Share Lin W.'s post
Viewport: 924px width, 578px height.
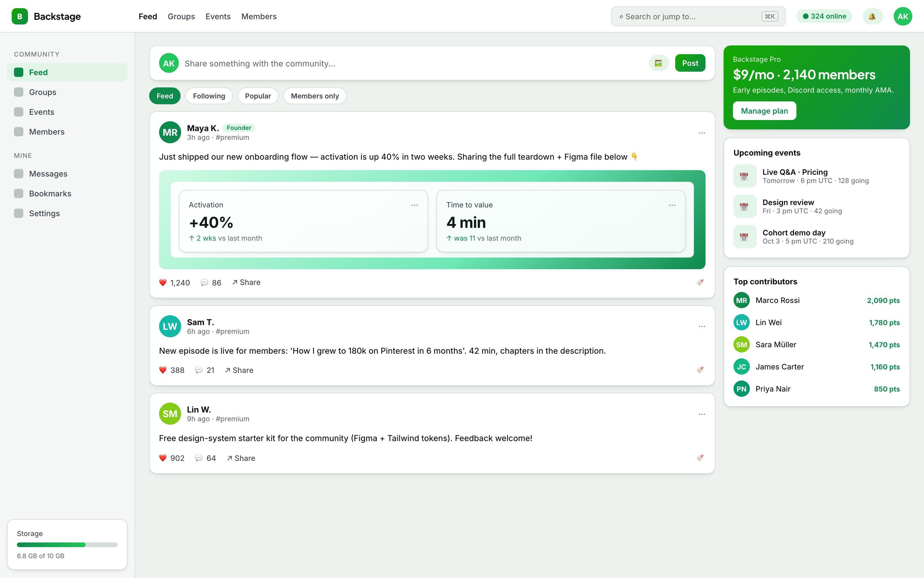pyautogui.click(x=241, y=458)
